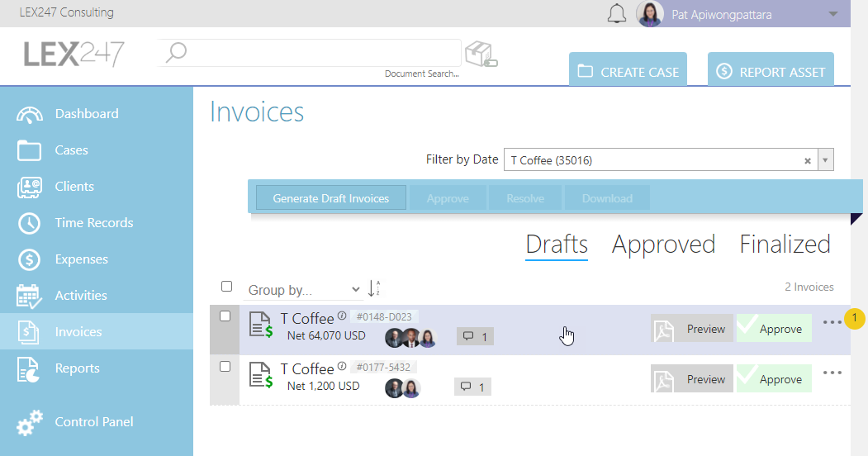Clear the T Coffee (35016) filter

tap(808, 160)
